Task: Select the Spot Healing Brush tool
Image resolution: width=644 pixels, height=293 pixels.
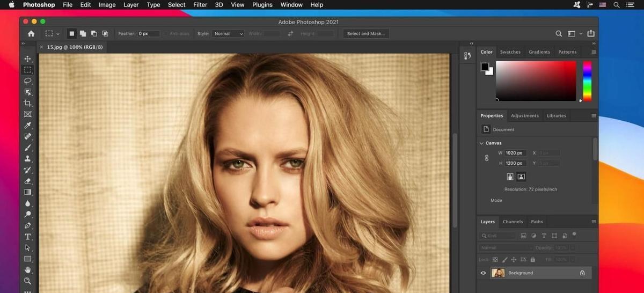Action: pyautogui.click(x=28, y=136)
